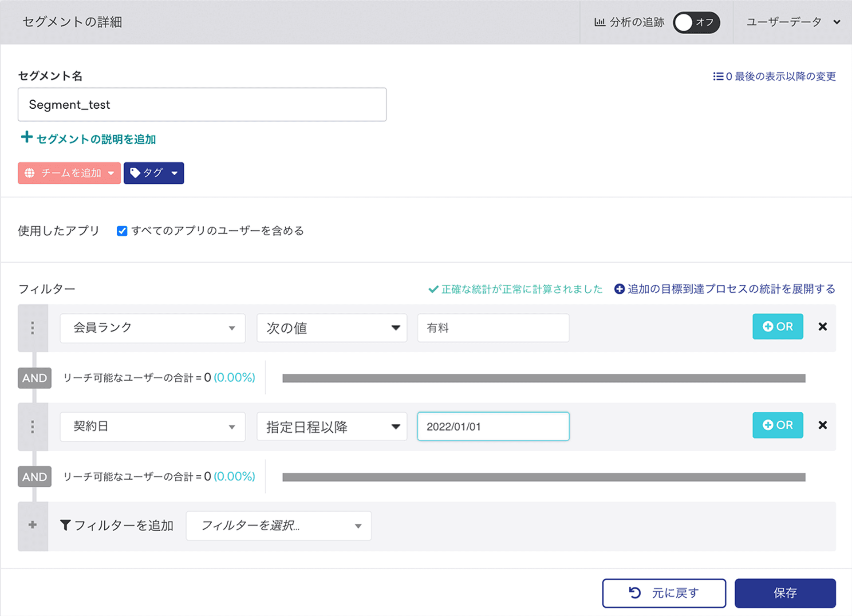The width and height of the screenshot is (852, 616).
Task: Click the Segment_test name field
Action: [202, 105]
